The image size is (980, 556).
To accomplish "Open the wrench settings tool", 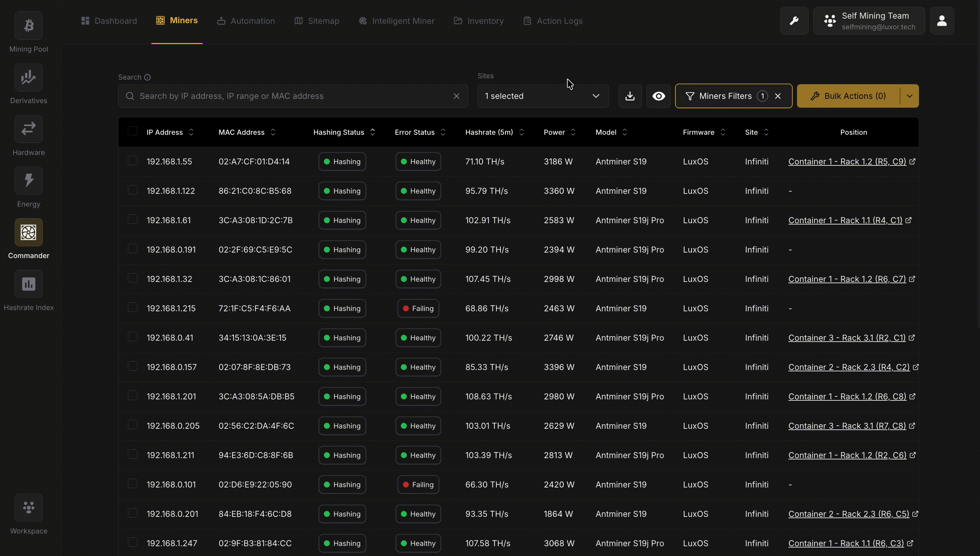I will 794,21.
